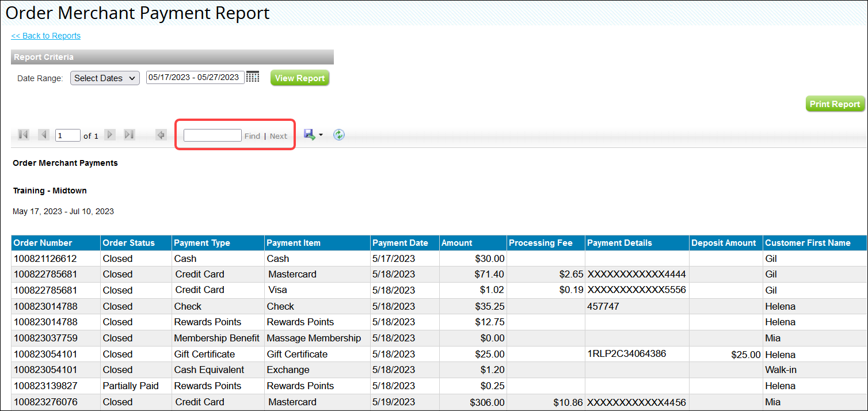Viewport: 868px width, 411px height.
Task: Click Payment Date column header
Action: pyautogui.click(x=405, y=243)
